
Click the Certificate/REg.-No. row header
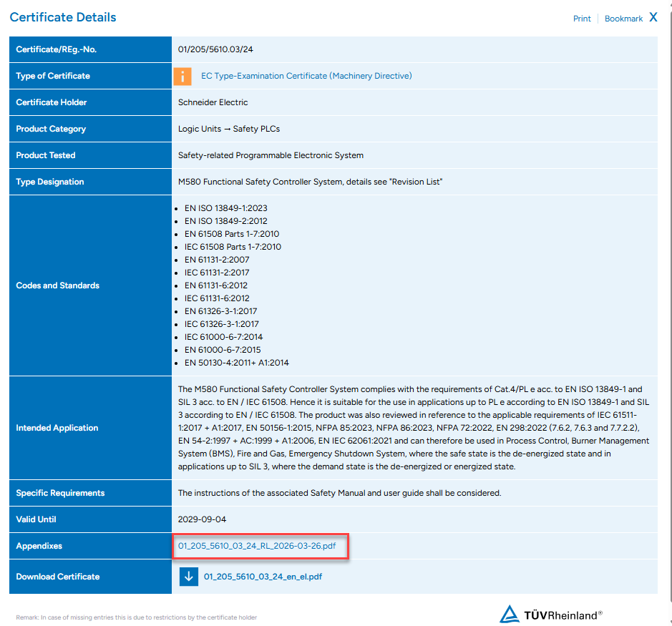pyautogui.click(x=90, y=49)
